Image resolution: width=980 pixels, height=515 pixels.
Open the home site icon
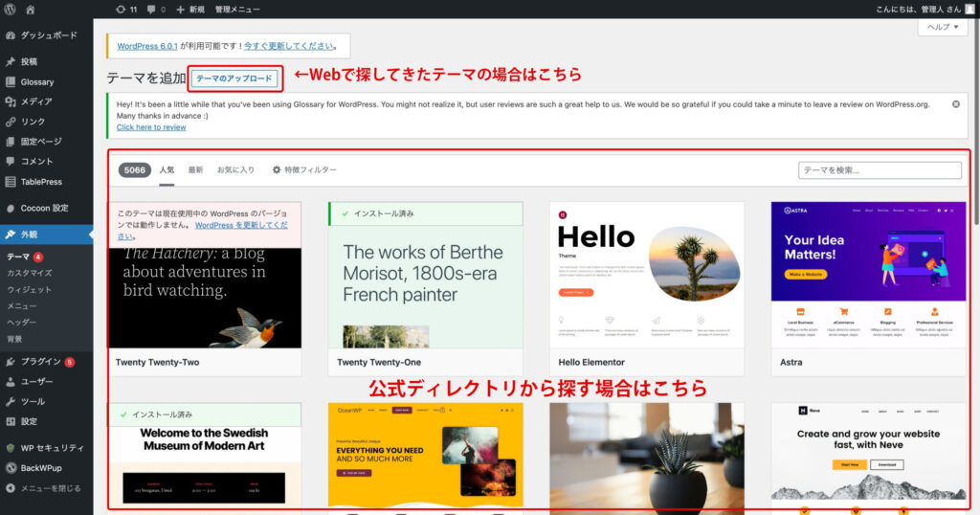pos(31,9)
